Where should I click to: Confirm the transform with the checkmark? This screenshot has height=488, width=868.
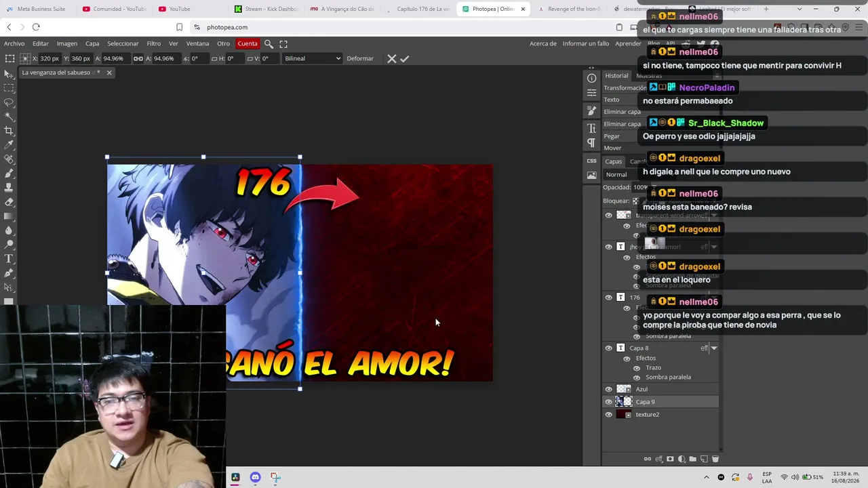pyautogui.click(x=405, y=58)
